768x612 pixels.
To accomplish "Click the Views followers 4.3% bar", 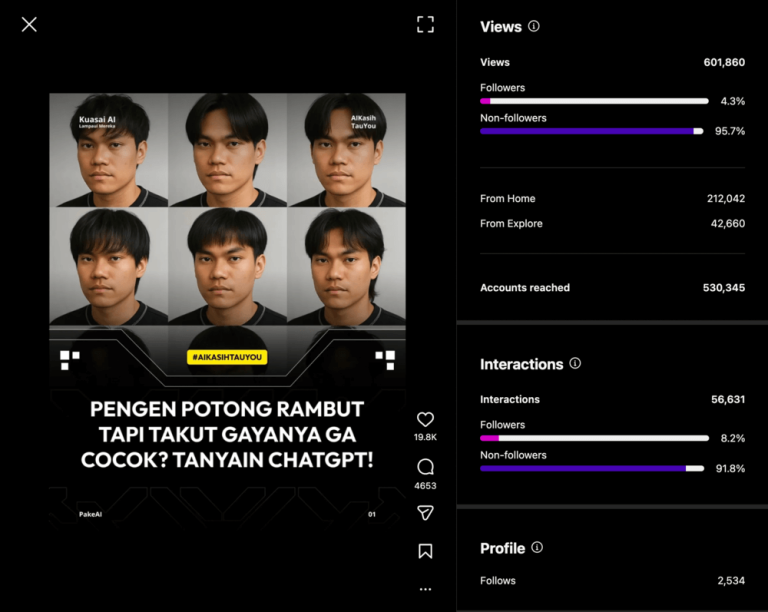I will tap(594, 101).
